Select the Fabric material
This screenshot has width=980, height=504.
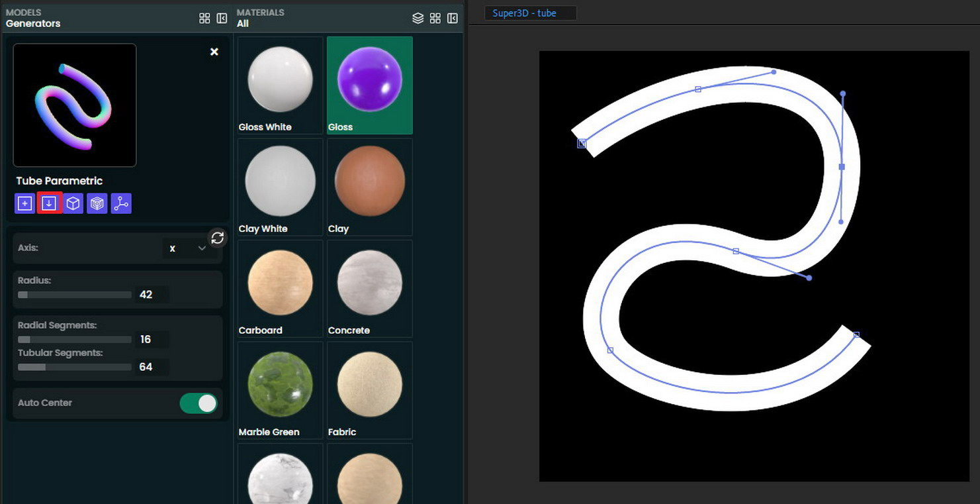click(x=370, y=390)
